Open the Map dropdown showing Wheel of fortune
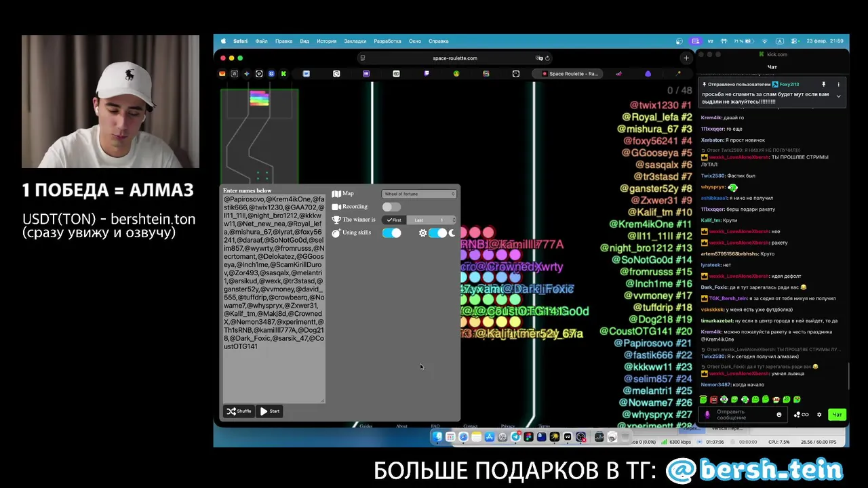Image resolution: width=868 pixels, height=488 pixels. point(419,194)
